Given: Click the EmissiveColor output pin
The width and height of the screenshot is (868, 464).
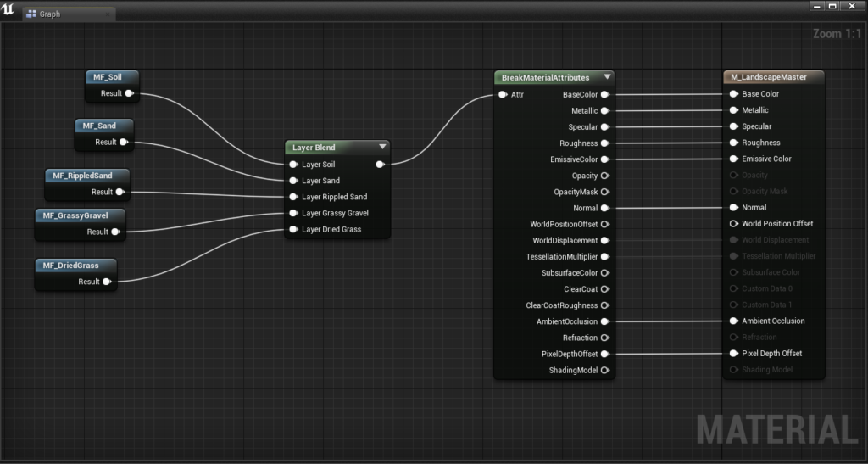Looking at the screenshot, I should point(605,159).
